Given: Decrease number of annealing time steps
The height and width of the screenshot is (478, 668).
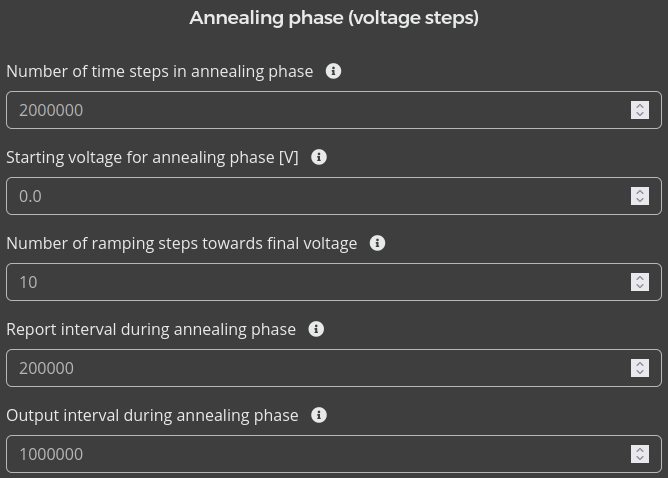Looking at the screenshot, I should (640, 115).
